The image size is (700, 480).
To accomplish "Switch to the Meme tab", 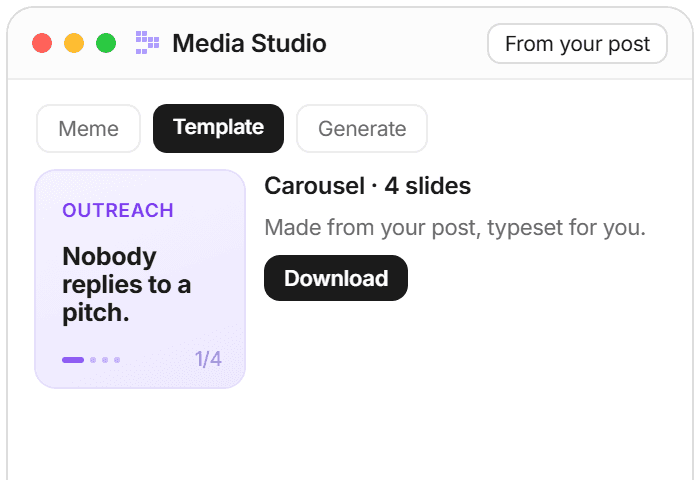I will [x=88, y=129].
